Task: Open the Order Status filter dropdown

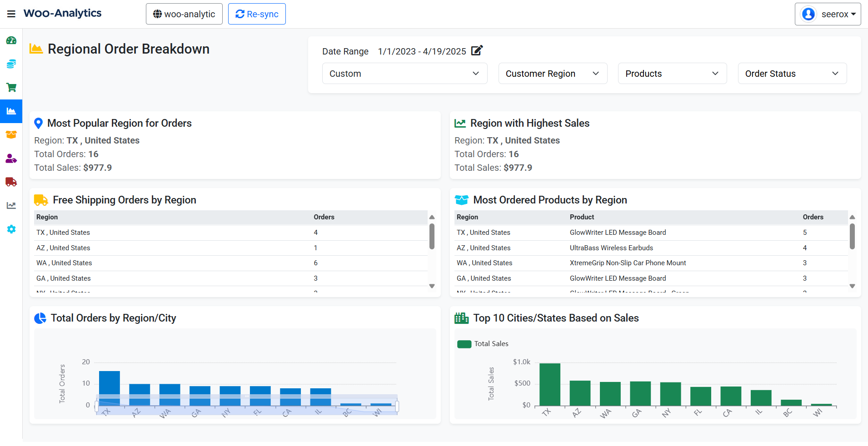Action: [x=792, y=74]
